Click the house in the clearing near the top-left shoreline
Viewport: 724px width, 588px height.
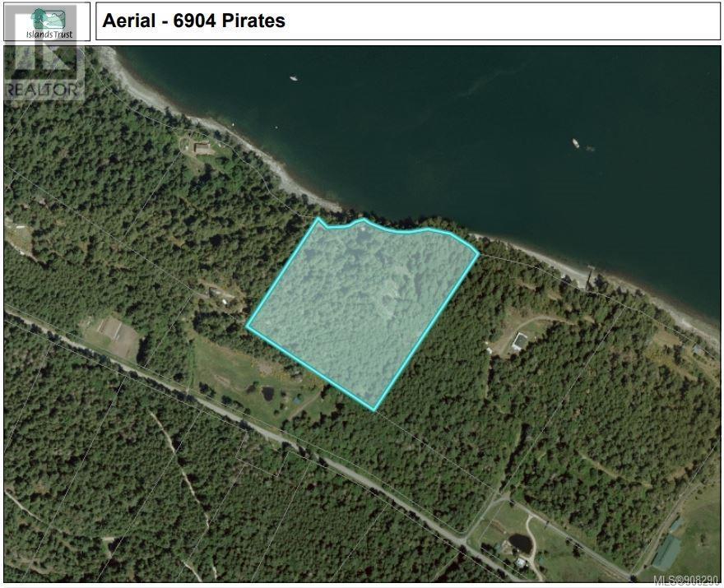(x=202, y=148)
